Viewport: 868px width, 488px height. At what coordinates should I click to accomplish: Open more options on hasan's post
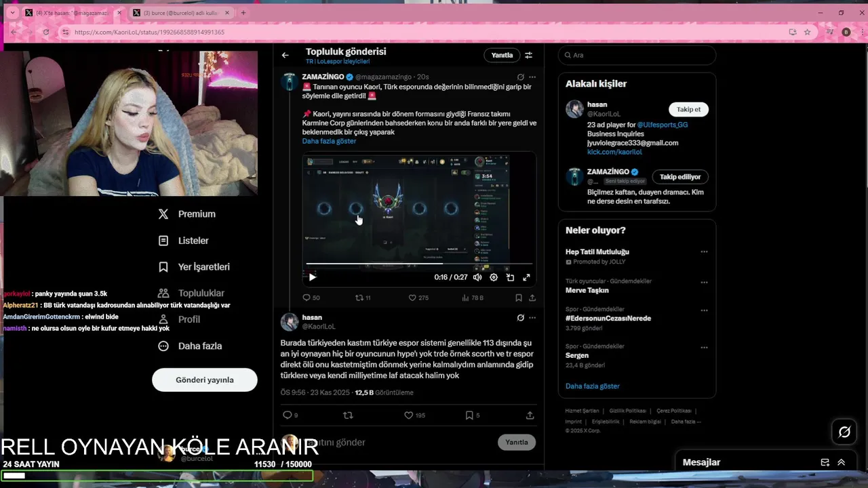point(532,318)
